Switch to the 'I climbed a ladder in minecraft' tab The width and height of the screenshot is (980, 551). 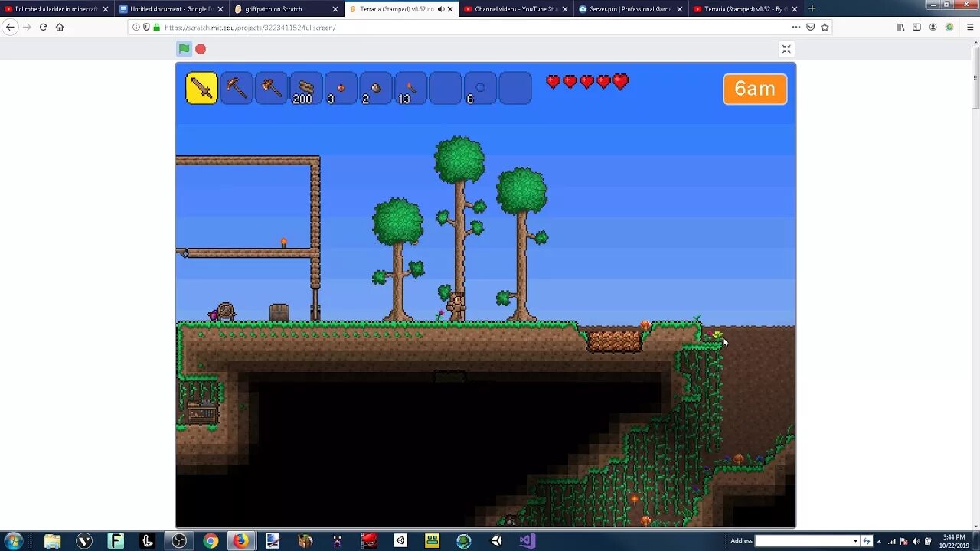[56, 9]
